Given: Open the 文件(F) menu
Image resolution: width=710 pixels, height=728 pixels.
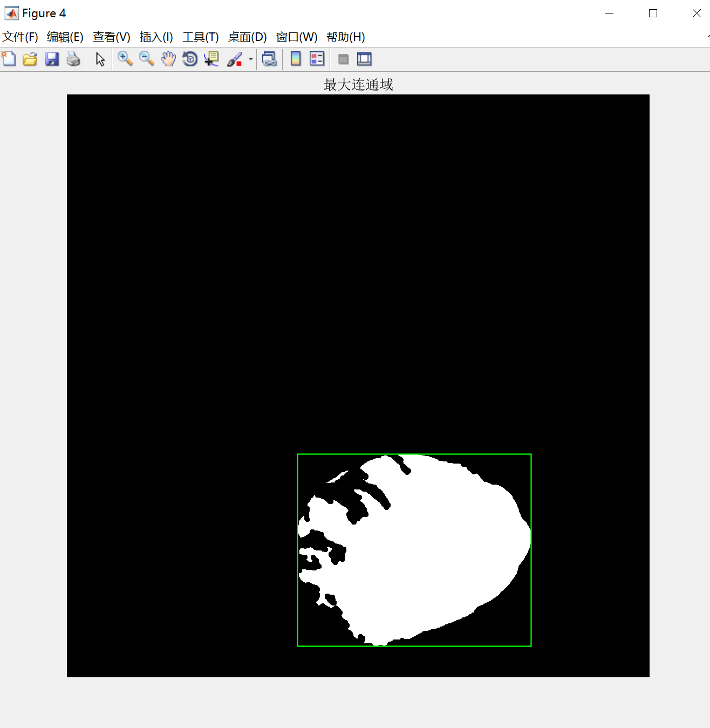Looking at the screenshot, I should tap(21, 37).
